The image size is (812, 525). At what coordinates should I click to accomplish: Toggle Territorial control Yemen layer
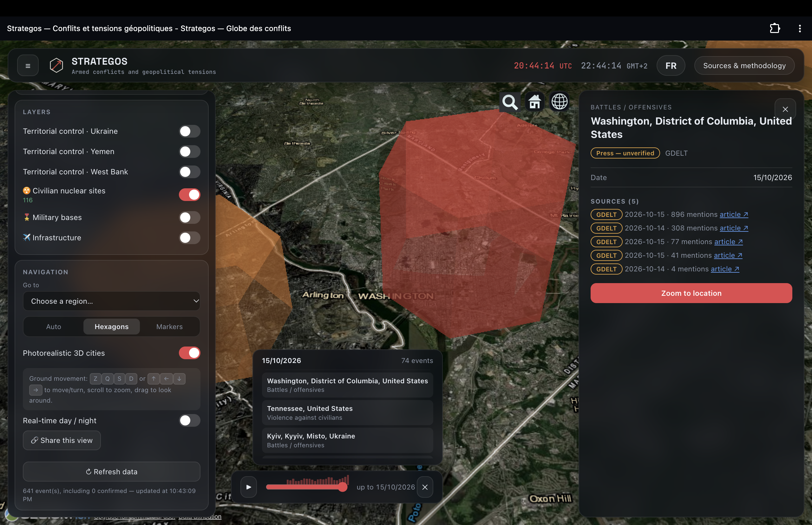(190, 151)
